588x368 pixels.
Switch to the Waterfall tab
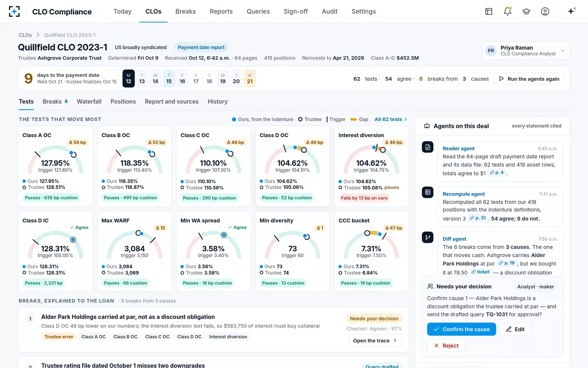click(x=89, y=101)
